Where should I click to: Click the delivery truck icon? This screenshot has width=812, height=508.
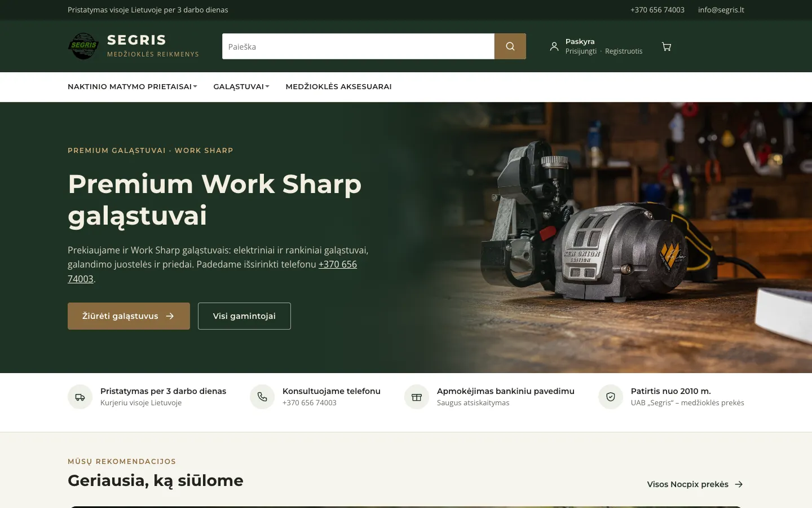(80, 397)
